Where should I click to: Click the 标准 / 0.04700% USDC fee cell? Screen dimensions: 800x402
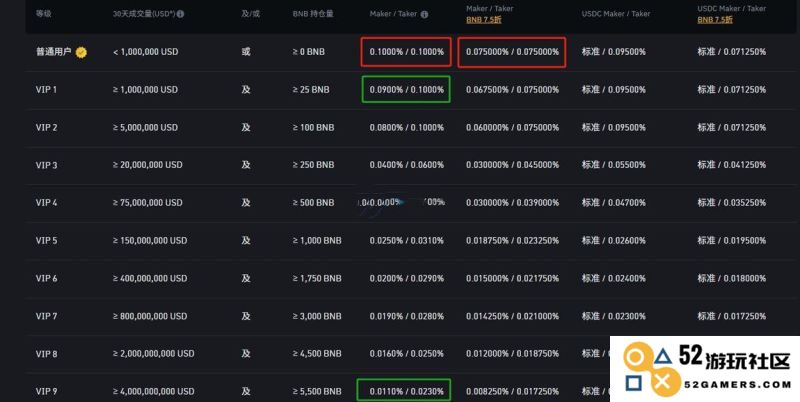(614, 203)
